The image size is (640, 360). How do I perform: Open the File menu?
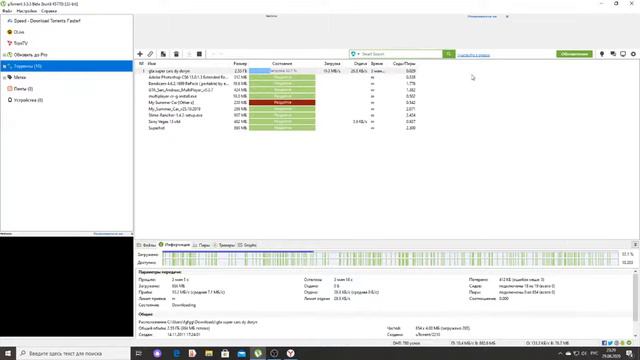click(7, 11)
